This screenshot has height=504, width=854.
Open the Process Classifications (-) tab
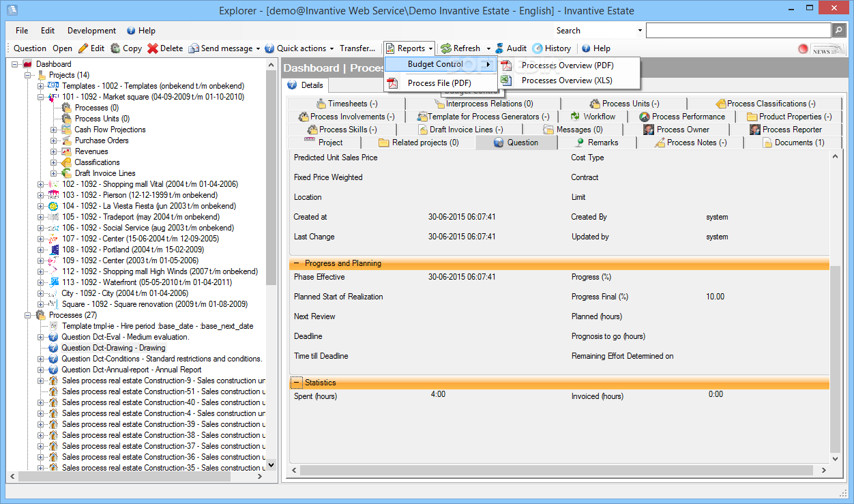(765, 104)
